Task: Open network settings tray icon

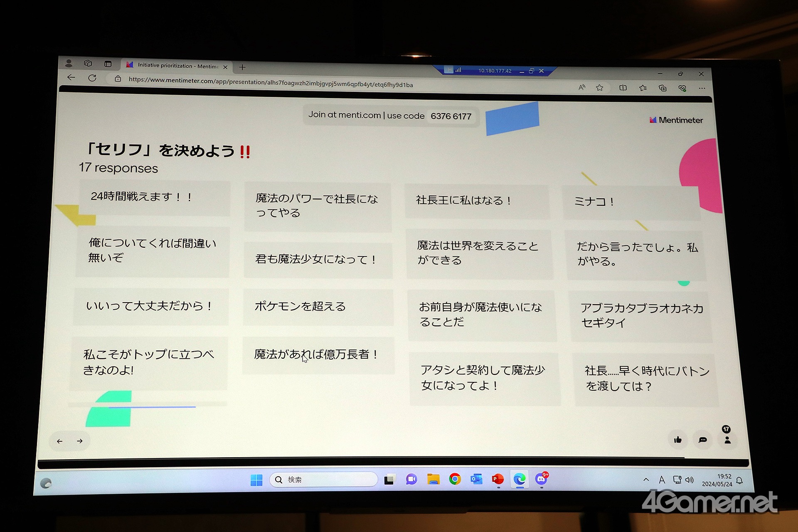Action: pos(677,480)
